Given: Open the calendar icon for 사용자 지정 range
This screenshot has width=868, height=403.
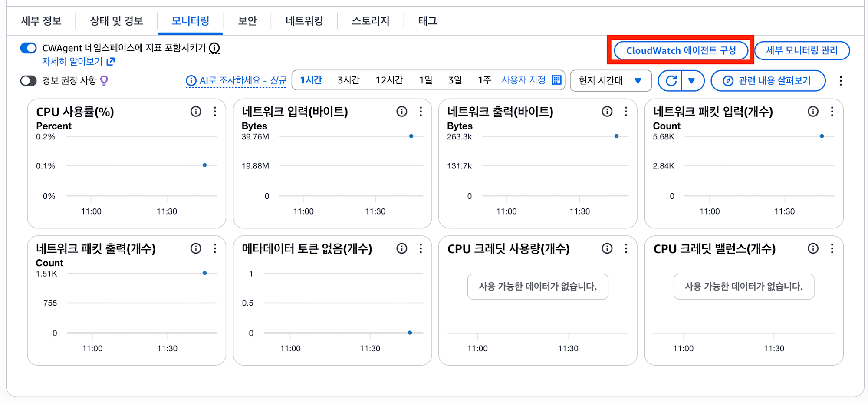Looking at the screenshot, I should coord(556,80).
